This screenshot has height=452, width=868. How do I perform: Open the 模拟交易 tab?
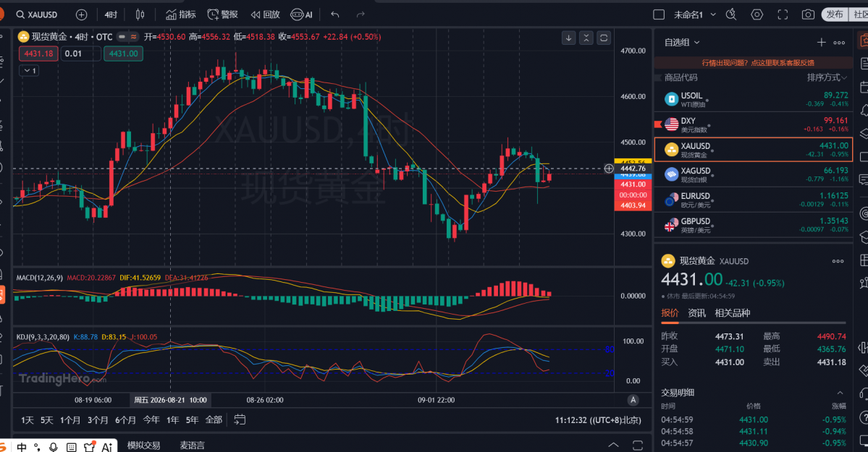point(144,445)
